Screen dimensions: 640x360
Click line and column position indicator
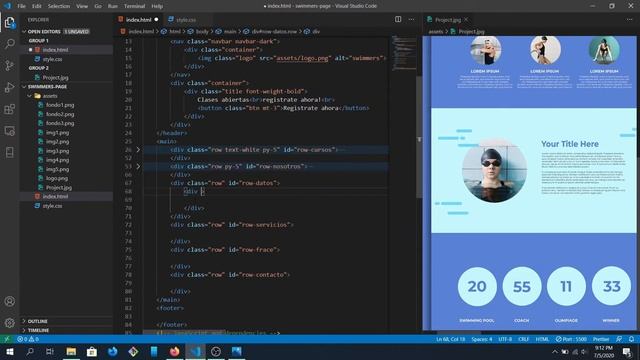pyautogui.click(x=450, y=339)
